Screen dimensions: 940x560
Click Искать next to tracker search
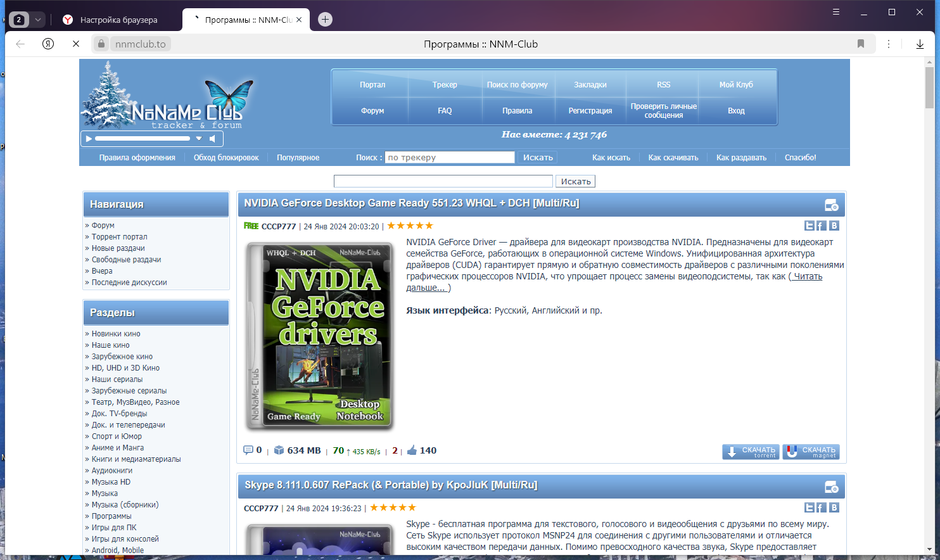[x=538, y=157]
